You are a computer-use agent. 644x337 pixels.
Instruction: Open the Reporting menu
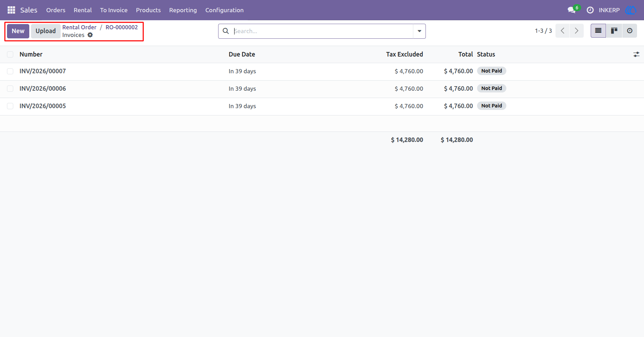coord(183,10)
